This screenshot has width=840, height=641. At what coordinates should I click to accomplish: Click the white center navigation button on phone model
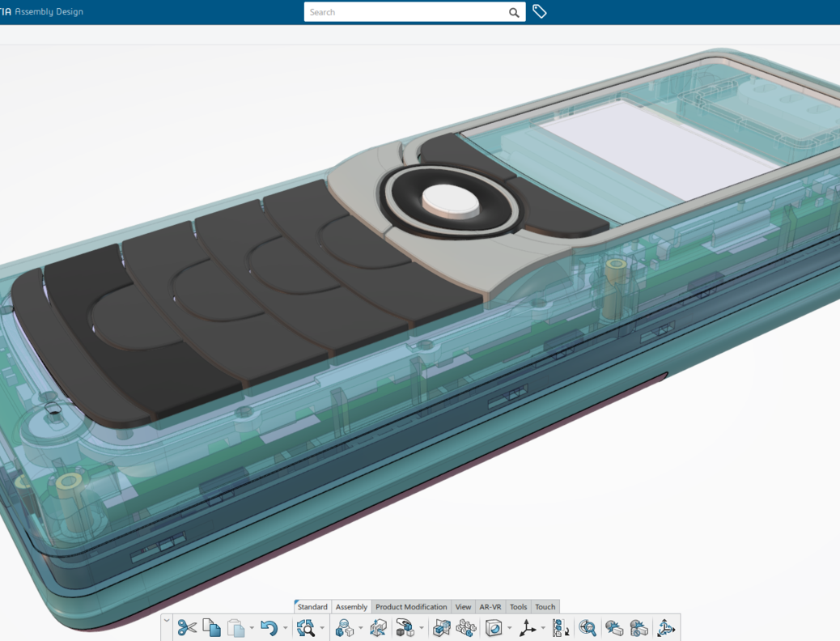tap(450, 198)
